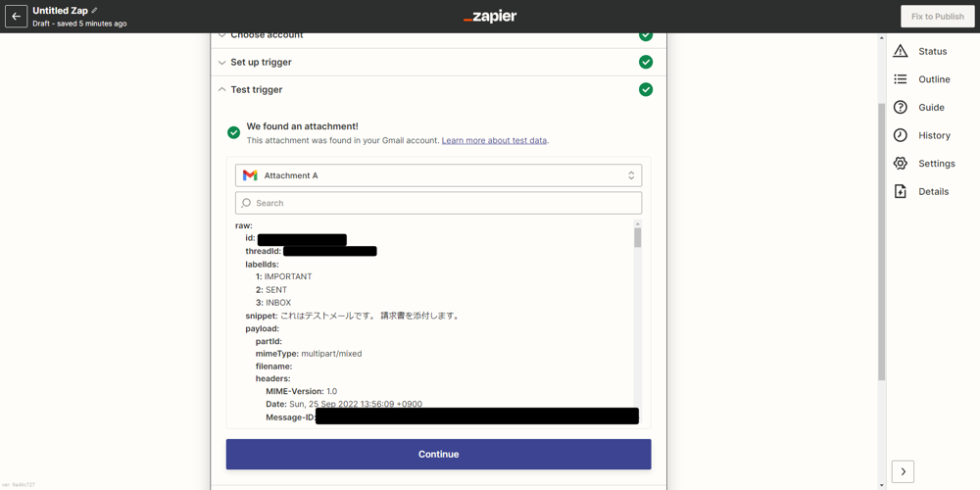The width and height of the screenshot is (980, 490).
Task: Click the green check beside Test trigger
Action: tap(646, 89)
